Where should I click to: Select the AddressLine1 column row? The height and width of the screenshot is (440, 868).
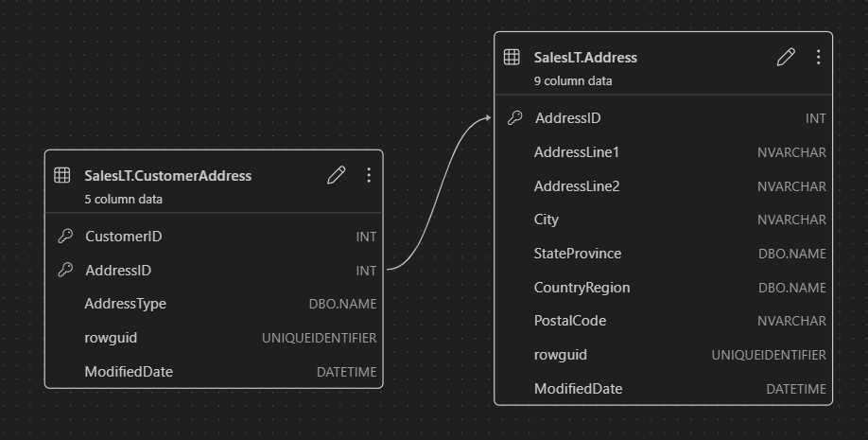click(663, 152)
